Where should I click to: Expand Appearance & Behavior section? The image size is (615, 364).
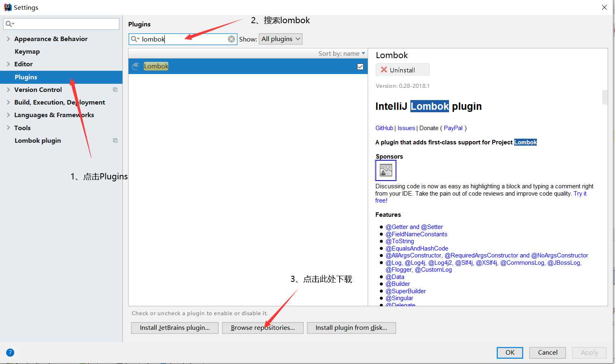(x=8, y=39)
